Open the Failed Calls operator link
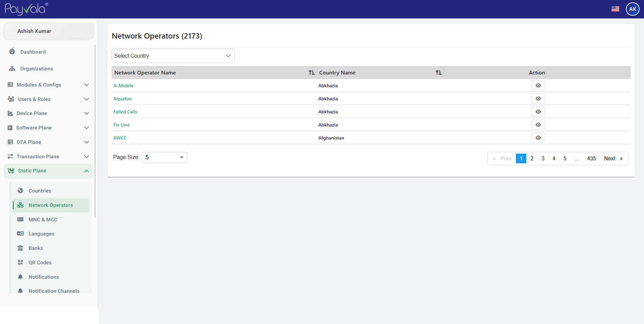This screenshot has height=324, width=644. click(x=125, y=112)
